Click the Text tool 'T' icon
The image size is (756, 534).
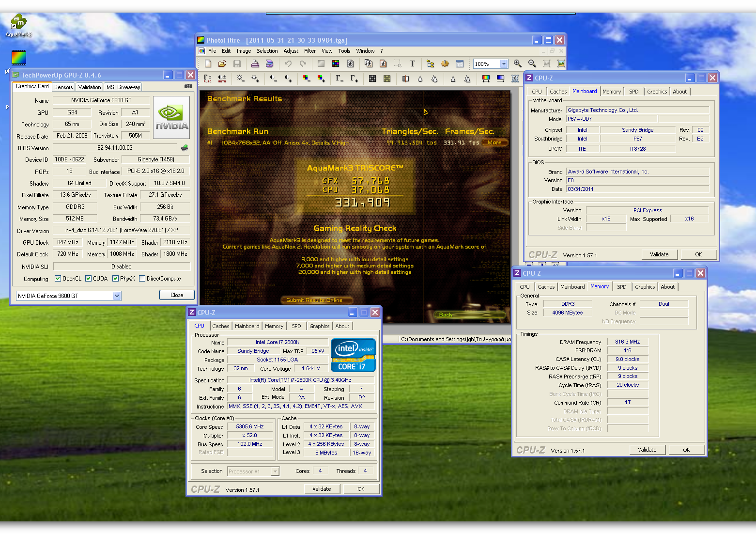click(412, 63)
